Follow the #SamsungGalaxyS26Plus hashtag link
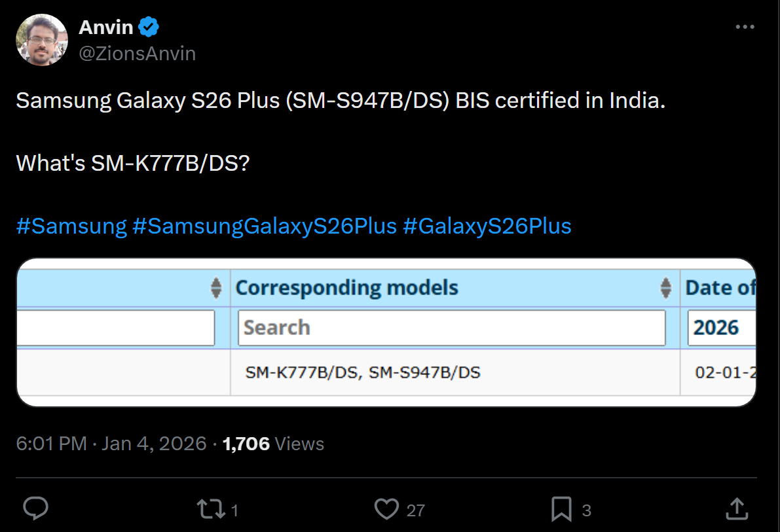Screen dimensions: 780x532 tap(265, 226)
